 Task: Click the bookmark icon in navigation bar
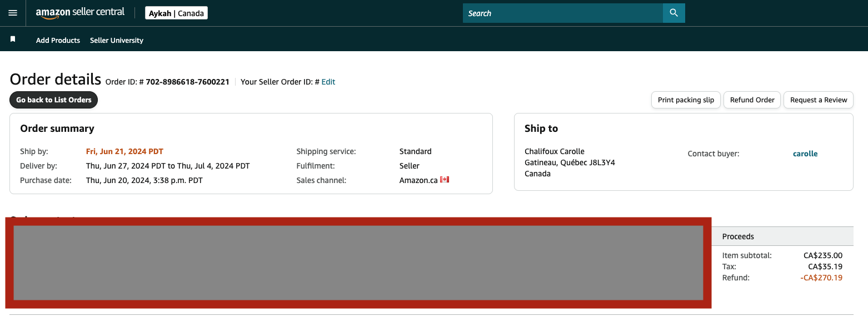(x=13, y=39)
